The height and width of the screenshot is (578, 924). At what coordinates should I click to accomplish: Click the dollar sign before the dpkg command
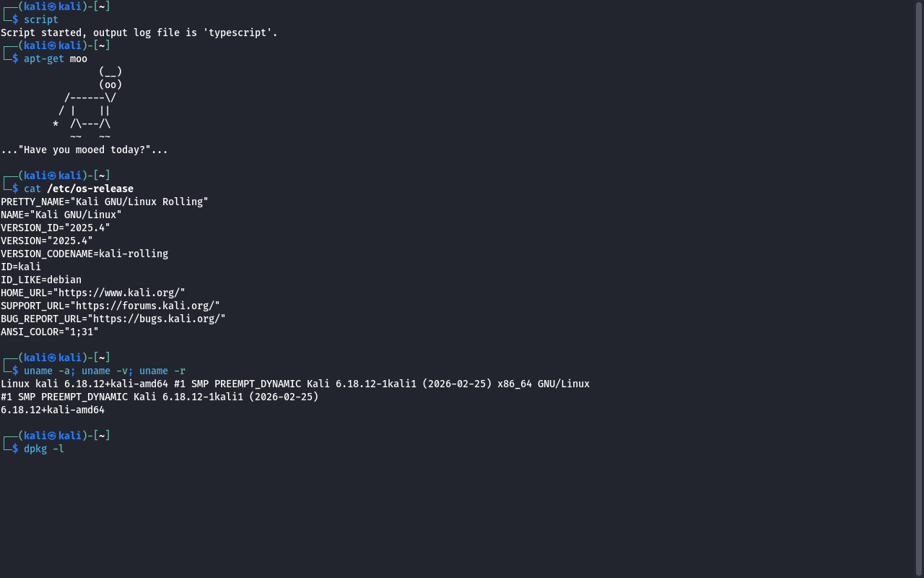[15, 449]
